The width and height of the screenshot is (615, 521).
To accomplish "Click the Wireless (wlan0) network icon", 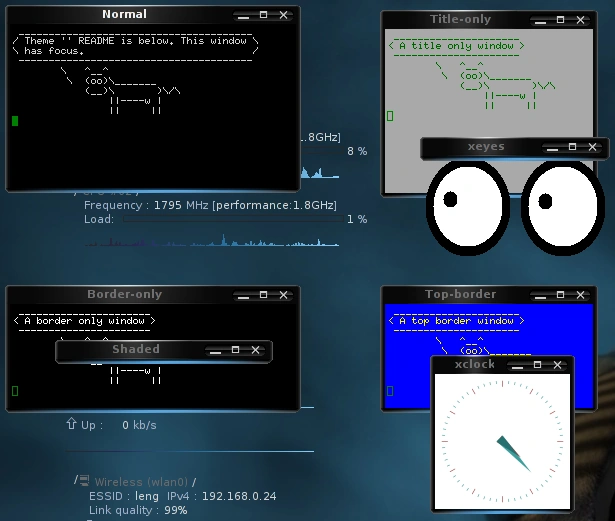I will tap(84, 480).
